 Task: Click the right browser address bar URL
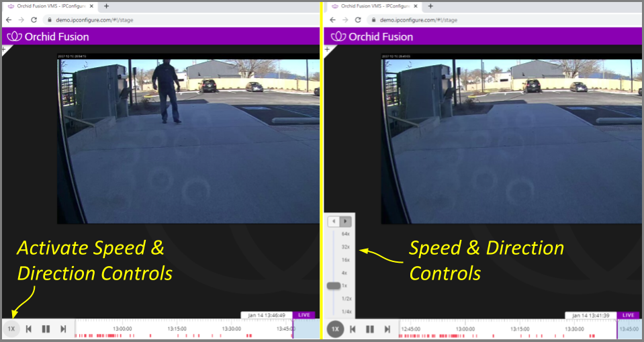[x=418, y=19]
